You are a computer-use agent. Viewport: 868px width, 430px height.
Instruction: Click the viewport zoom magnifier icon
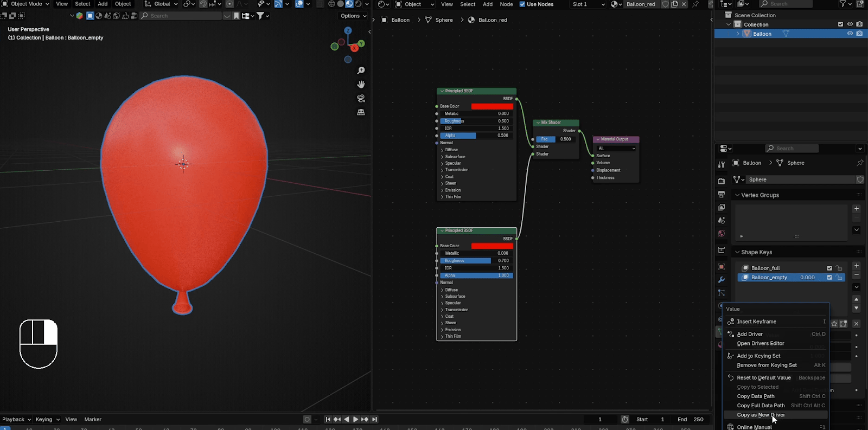(x=361, y=71)
